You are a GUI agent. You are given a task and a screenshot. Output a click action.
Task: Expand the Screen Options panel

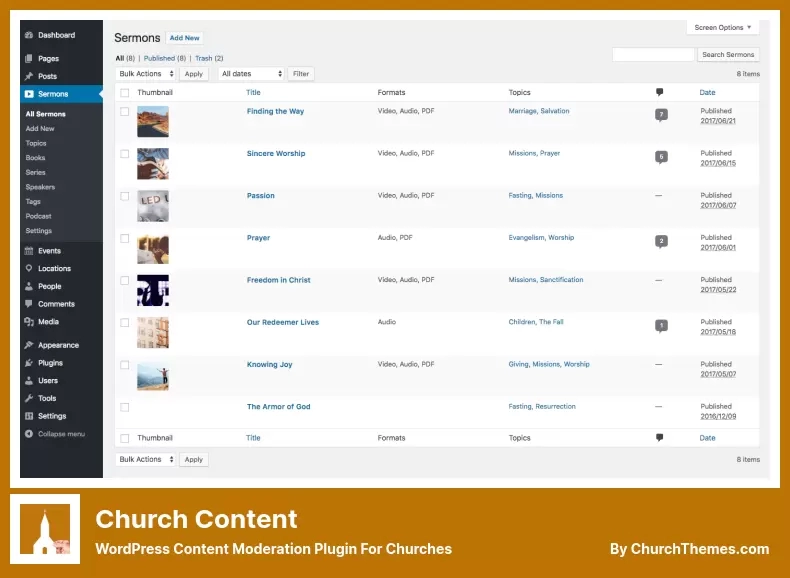[722, 27]
